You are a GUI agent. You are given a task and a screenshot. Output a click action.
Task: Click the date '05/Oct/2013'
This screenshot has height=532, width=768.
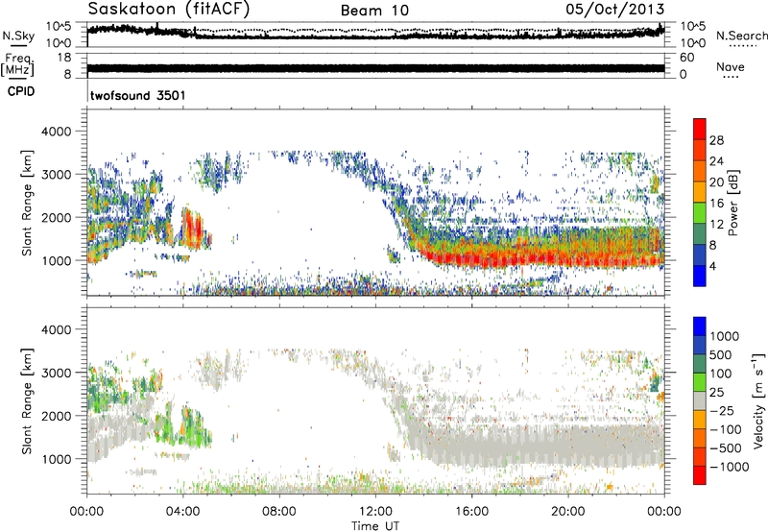coord(615,10)
